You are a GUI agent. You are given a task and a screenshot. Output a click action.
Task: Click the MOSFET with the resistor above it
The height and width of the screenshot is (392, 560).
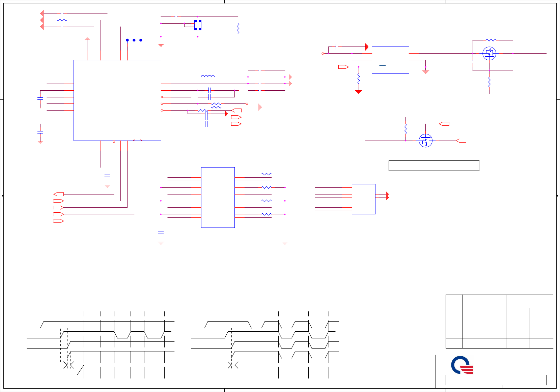point(489,53)
